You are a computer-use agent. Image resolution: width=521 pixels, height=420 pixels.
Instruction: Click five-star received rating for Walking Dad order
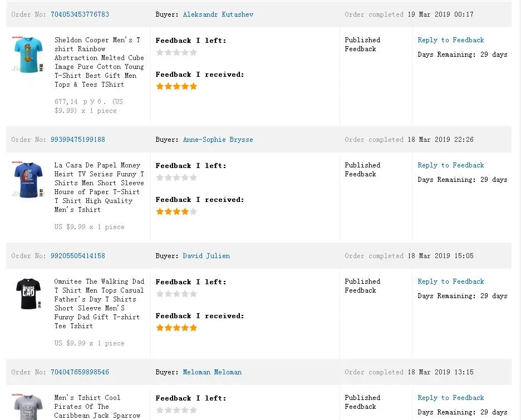[x=176, y=328]
